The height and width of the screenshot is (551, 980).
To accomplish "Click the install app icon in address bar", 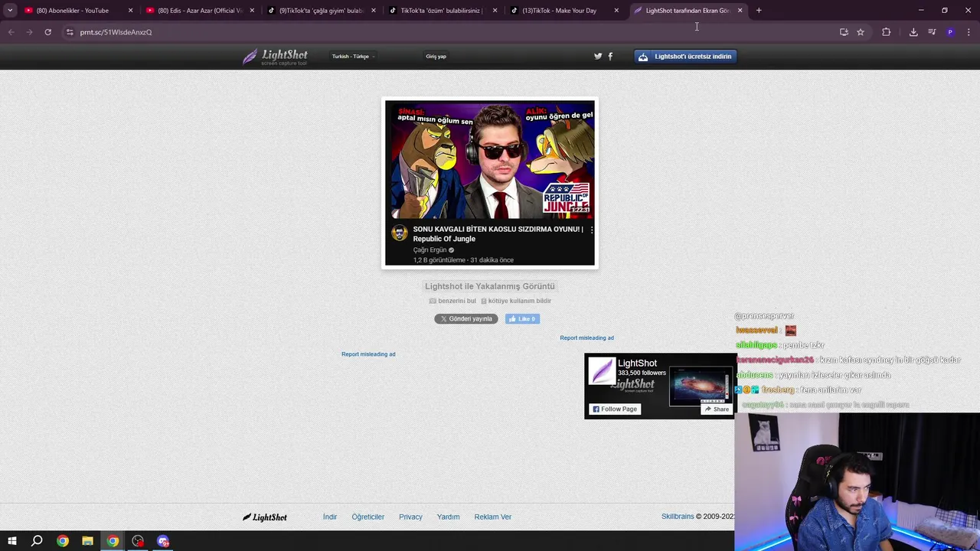I will 844,32.
